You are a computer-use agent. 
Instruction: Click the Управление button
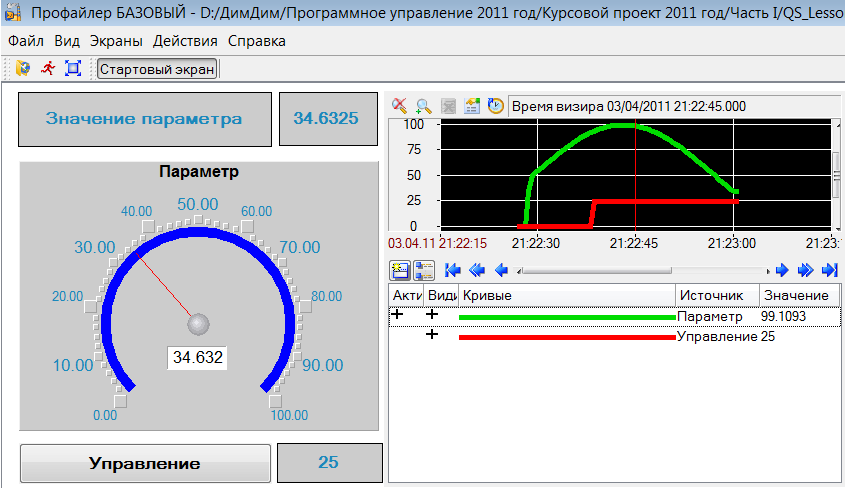pyautogui.click(x=145, y=463)
